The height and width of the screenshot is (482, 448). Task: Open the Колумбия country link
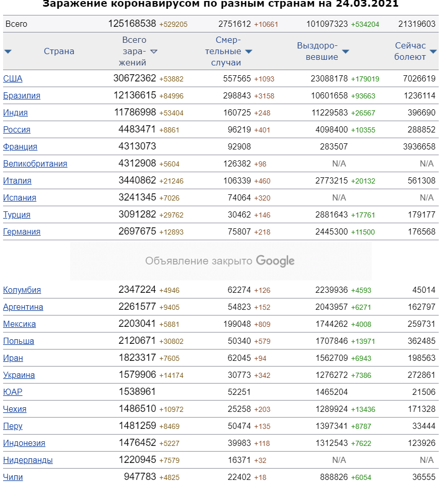(x=22, y=290)
